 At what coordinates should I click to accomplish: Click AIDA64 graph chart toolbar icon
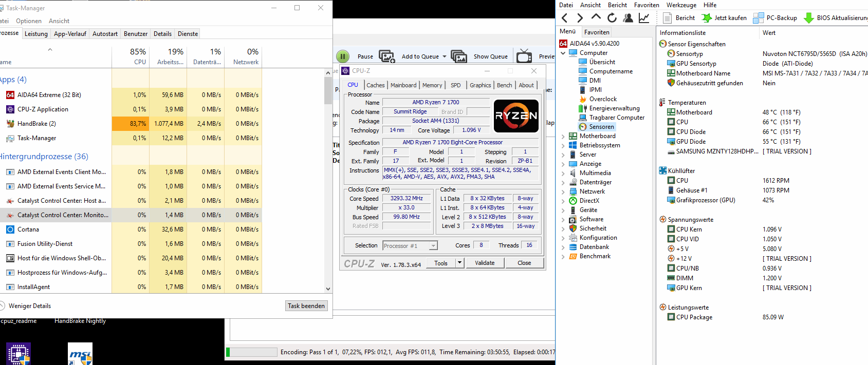[x=644, y=18]
